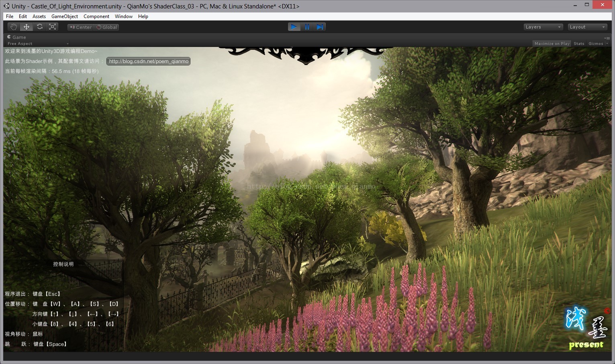615x364 pixels.
Task: Open the Game panel options menu
Action: [607, 38]
